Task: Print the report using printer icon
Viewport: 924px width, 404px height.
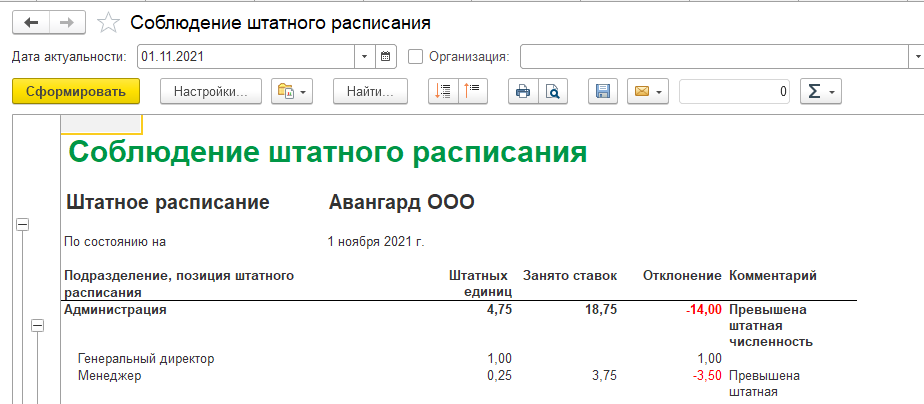Action: (x=522, y=92)
